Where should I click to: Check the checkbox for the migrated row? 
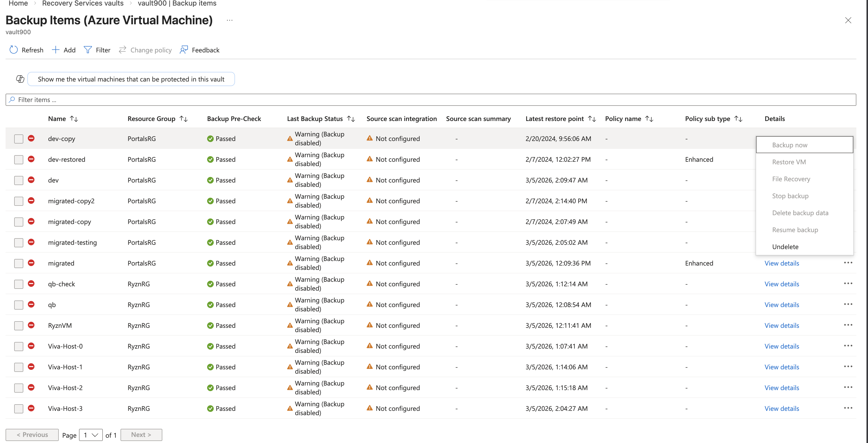click(18, 263)
